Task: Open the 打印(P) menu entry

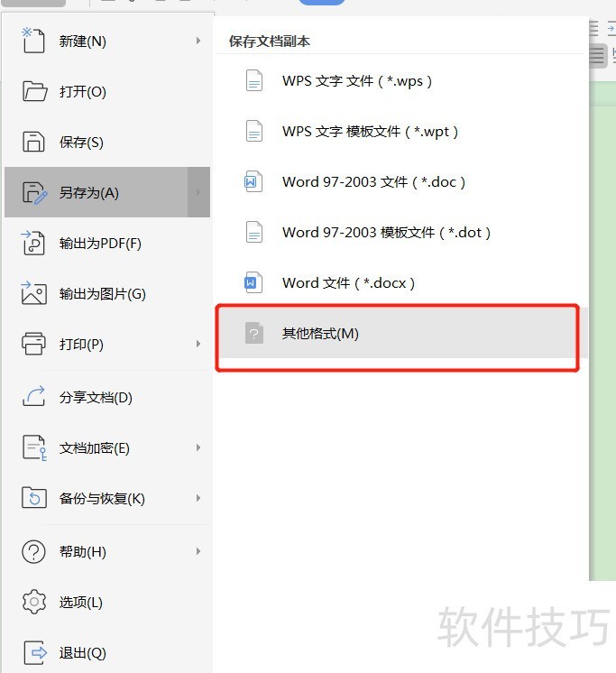Action: coord(107,344)
